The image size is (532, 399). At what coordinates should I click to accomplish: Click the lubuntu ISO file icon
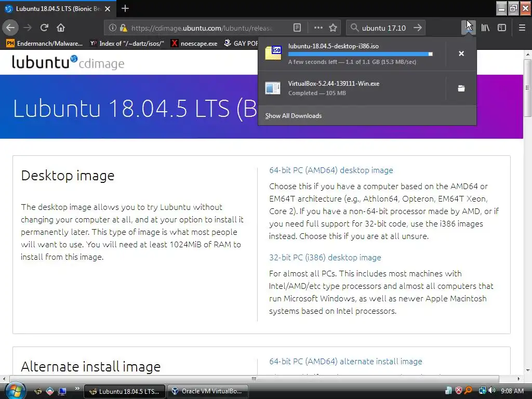pos(273,54)
